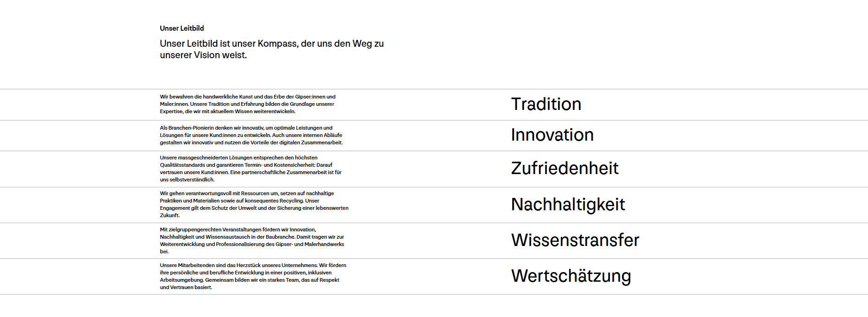
Task: Click the paragraph starting "Wir gehen verantwortungsvoll"
Action: [254, 204]
